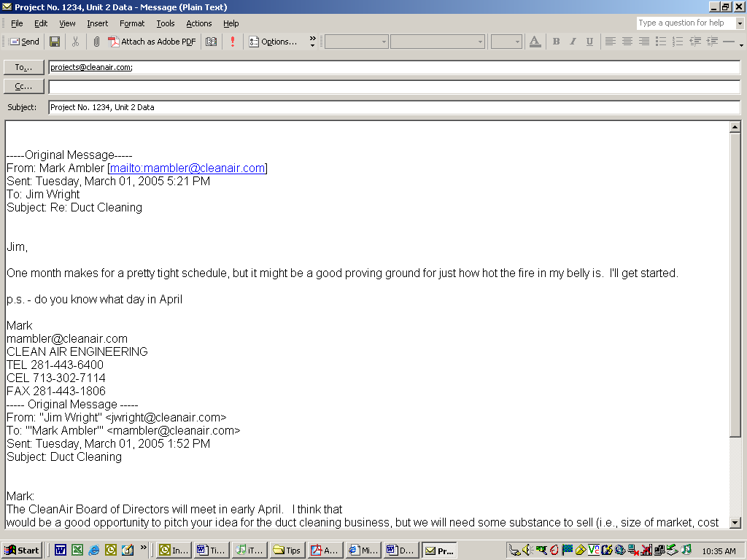Switch to the Adobe Acrobat taskbar button
Viewport: 747px width, 560px height.
[x=325, y=551]
